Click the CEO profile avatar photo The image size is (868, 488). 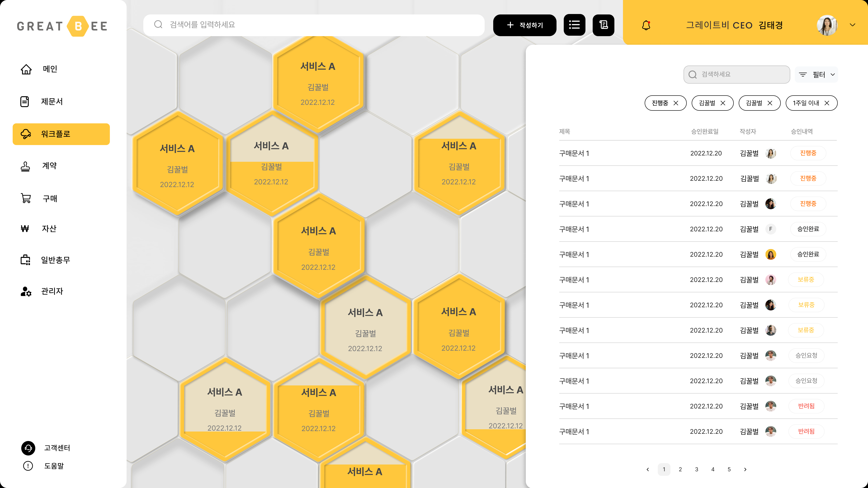[x=827, y=25]
